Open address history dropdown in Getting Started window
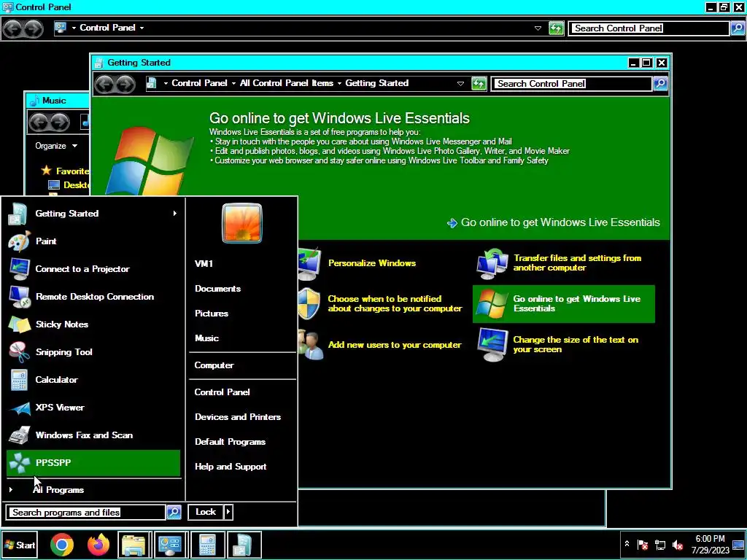 [x=461, y=83]
